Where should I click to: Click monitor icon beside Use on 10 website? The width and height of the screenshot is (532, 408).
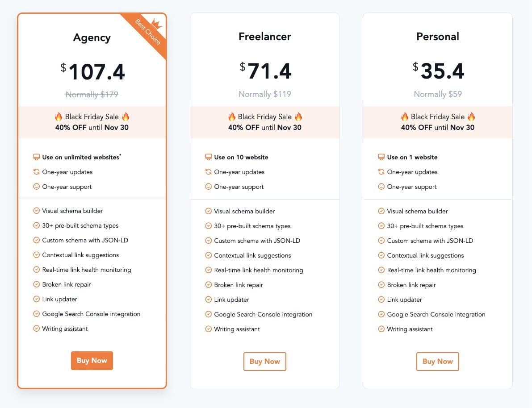click(208, 157)
